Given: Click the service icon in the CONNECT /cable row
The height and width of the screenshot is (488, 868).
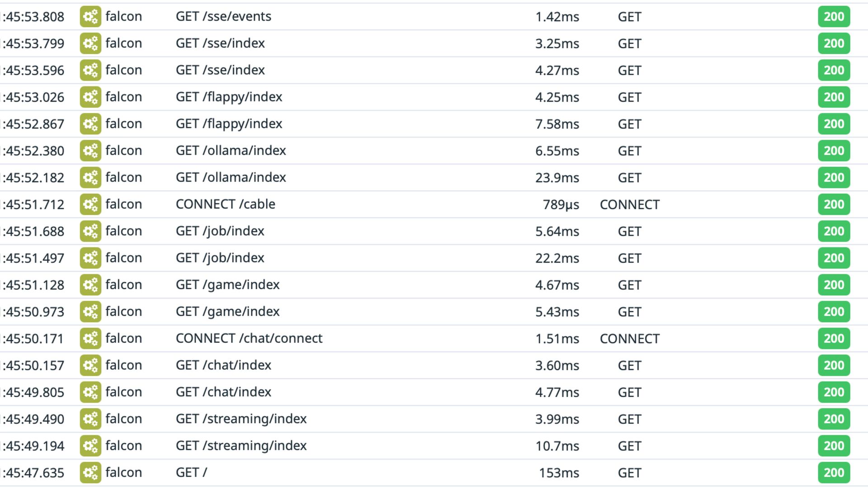Looking at the screenshot, I should (90, 205).
